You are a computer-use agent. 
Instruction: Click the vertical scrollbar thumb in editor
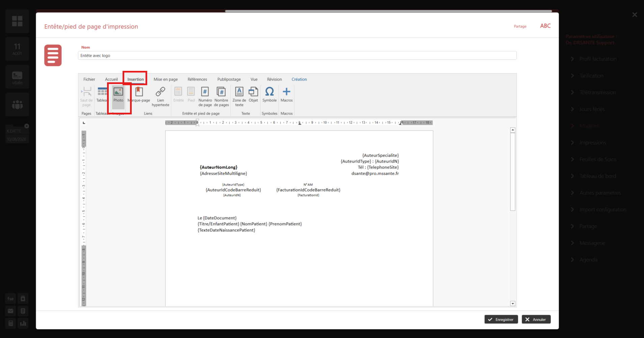pyautogui.click(x=513, y=172)
